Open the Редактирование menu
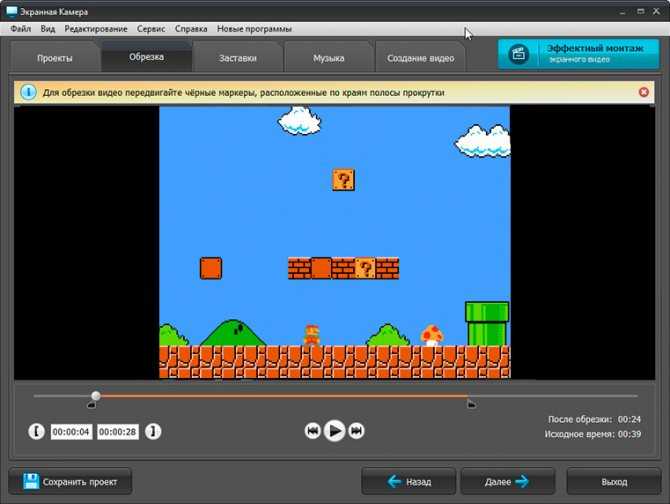This screenshot has width=670, height=504. point(96,29)
